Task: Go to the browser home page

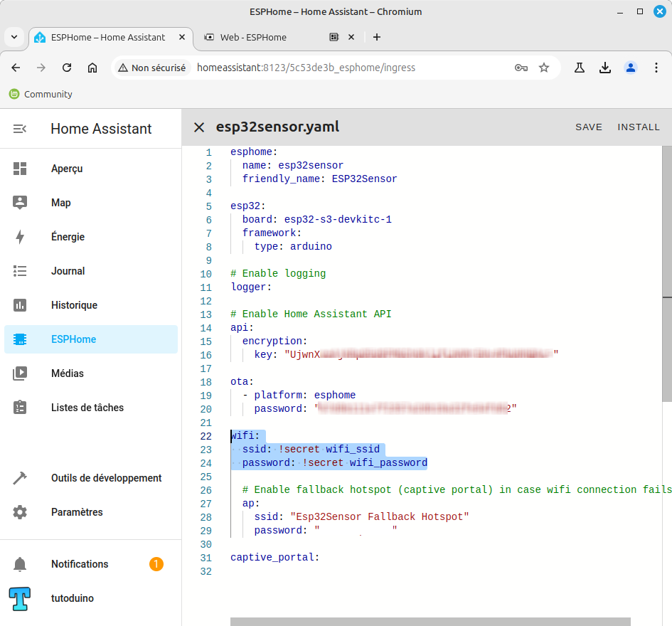Action: pyautogui.click(x=92, y=68)
